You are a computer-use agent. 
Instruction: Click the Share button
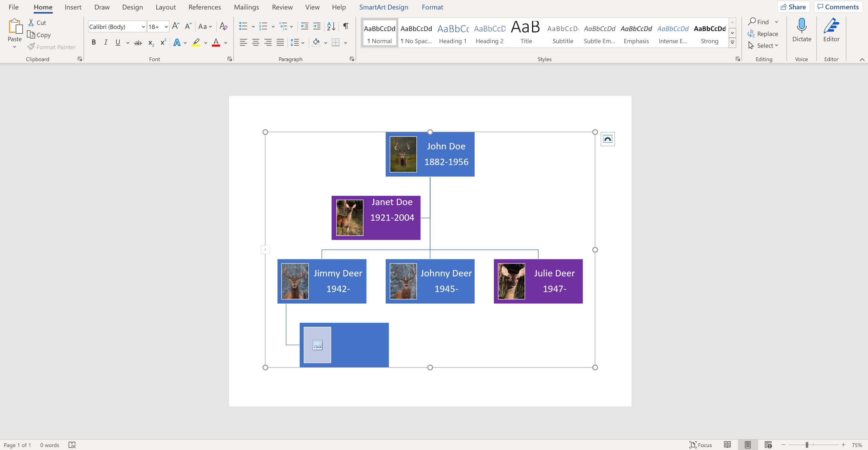point(794,6)
